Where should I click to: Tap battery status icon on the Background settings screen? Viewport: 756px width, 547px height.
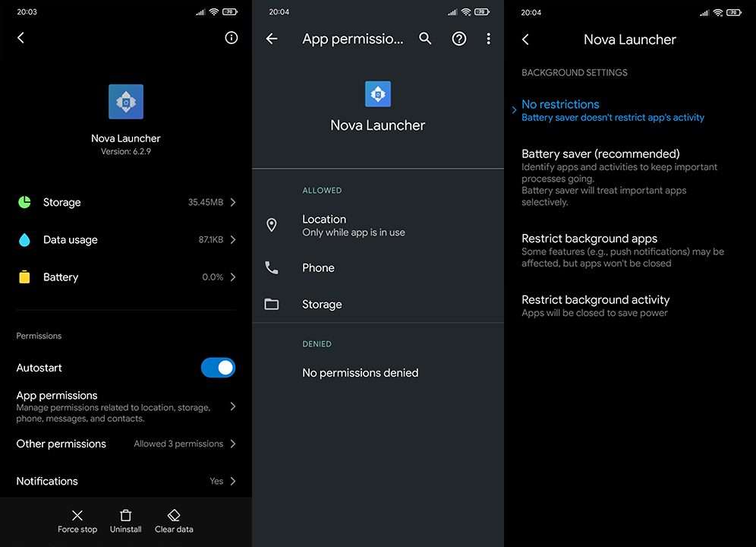[734, 13]
